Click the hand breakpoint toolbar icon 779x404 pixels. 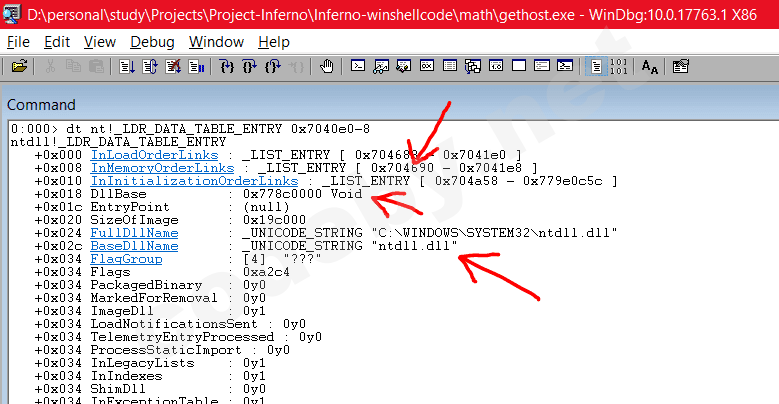coord(326,66)
